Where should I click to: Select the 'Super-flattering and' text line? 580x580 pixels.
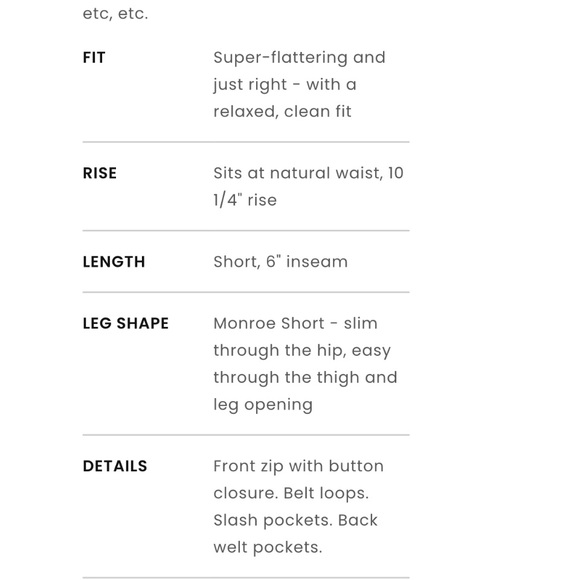[299, 58]
